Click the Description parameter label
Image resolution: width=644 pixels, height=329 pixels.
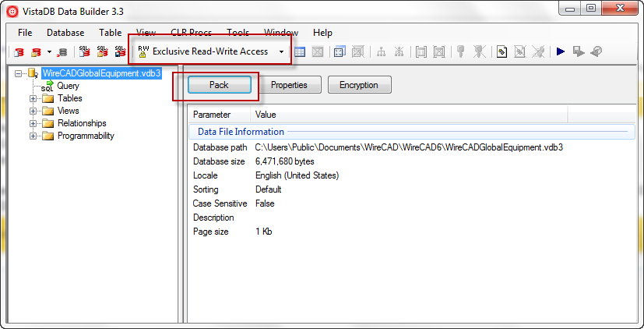click(213, 218)
